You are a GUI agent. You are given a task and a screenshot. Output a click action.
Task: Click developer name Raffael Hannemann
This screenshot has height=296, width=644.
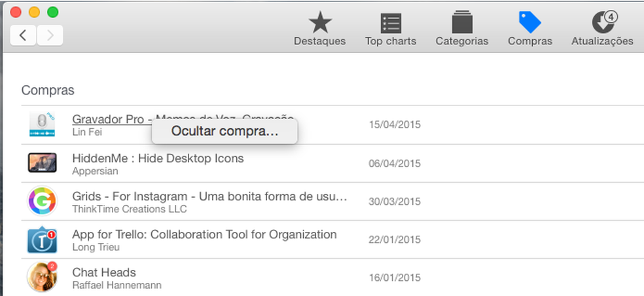point(116,285)
